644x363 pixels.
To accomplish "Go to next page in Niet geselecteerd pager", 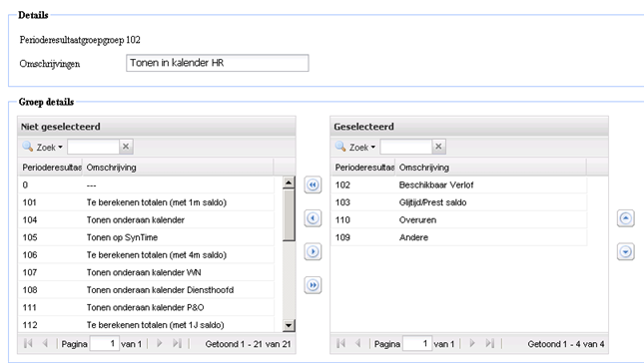I will point(160,343).
